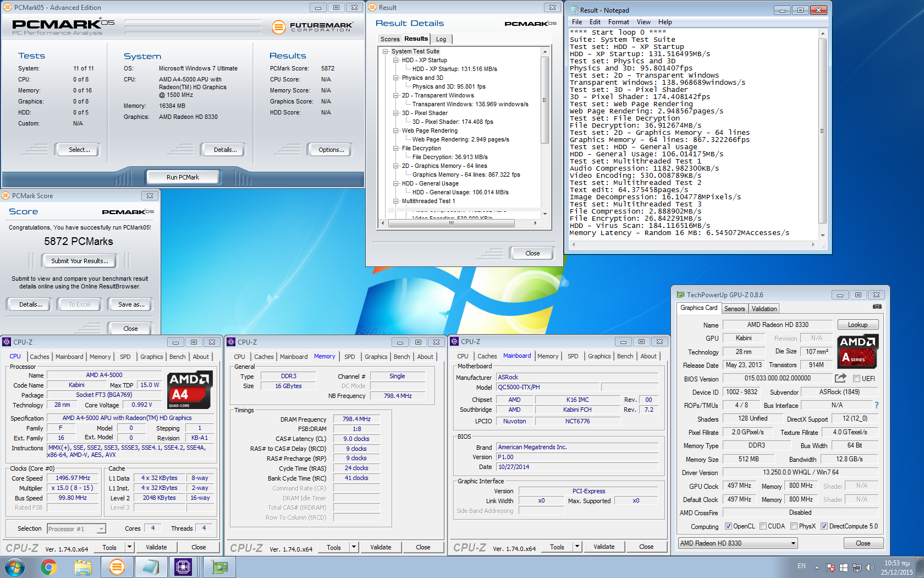924x578 pixels.
Task: Click Options... in the PCMark Results section
Action: [331, 150]
